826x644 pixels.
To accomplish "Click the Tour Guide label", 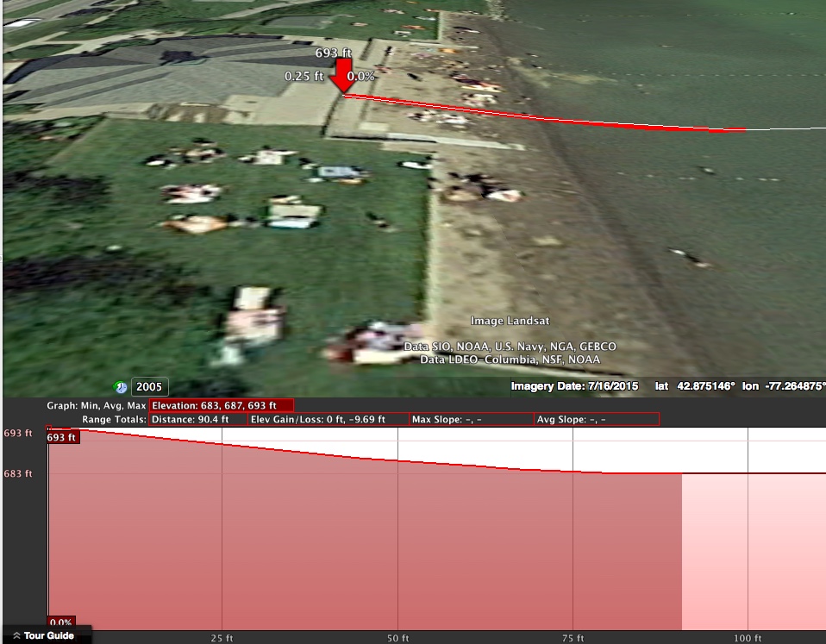I will [x=48, y=636].
